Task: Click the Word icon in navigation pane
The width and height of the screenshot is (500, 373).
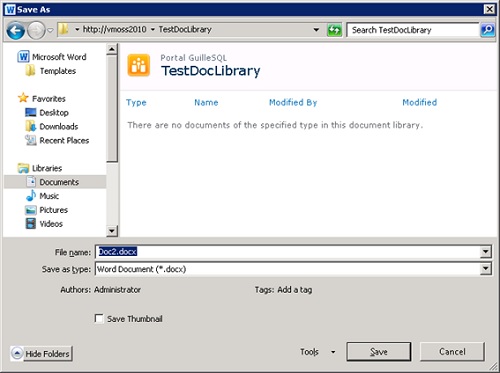Action: 23,57
